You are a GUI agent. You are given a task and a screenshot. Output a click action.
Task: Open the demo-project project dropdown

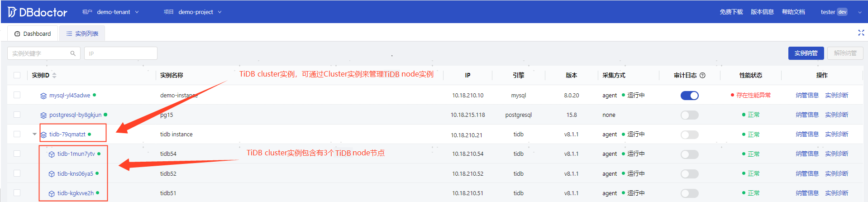pos(200,12)
